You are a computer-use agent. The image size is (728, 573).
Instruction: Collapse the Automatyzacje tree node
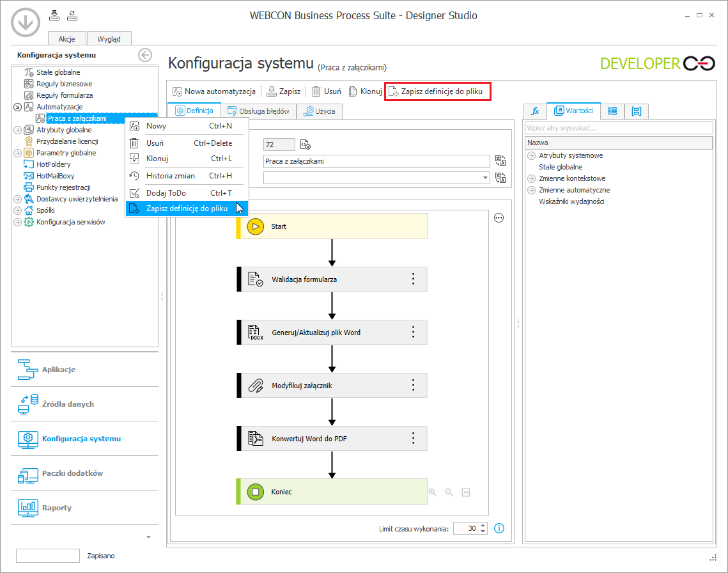pos(18,107)
